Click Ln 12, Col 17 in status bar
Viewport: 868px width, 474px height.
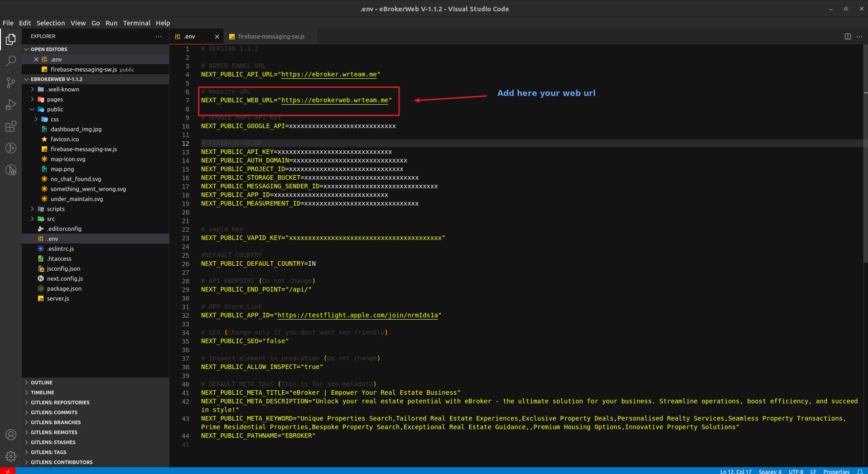[736, 471]
